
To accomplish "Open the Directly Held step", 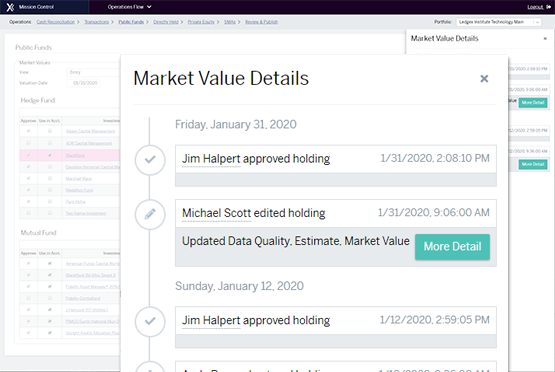I will pyautogui.click(x=166, y=22).
